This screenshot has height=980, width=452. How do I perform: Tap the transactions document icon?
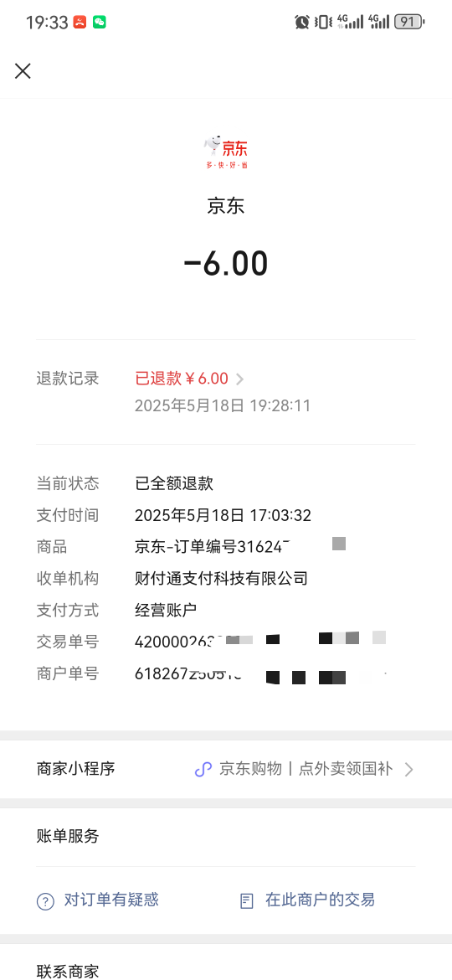247,901
